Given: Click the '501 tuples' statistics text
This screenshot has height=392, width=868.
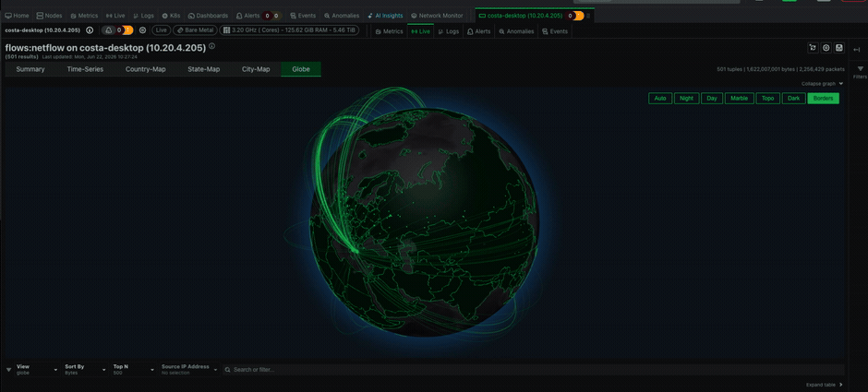Looking at the screenshot, I should pos(780,70).
